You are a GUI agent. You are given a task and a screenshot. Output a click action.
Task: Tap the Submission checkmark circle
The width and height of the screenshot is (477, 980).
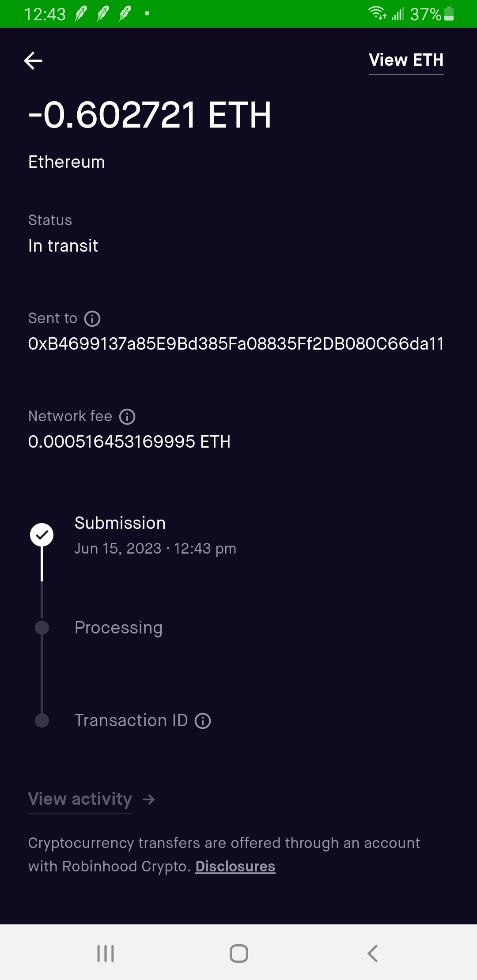pyautogui.click(x=42, y=535)
